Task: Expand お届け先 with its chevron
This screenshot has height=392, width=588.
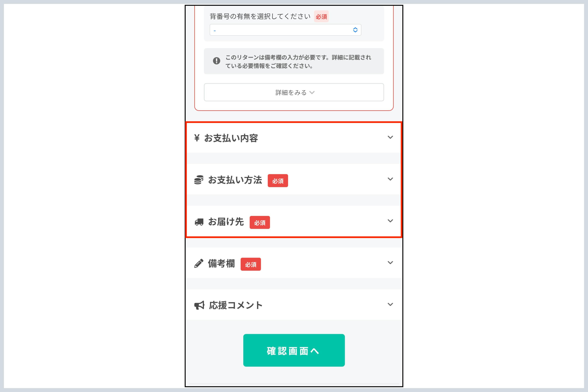Action: (x=390, y=221)
